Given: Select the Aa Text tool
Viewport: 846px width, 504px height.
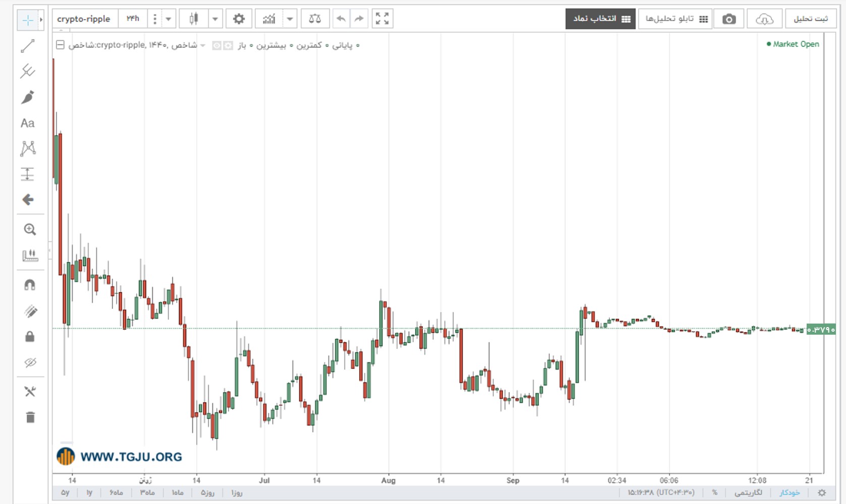Looking at the screenshot, I should 28,123.
